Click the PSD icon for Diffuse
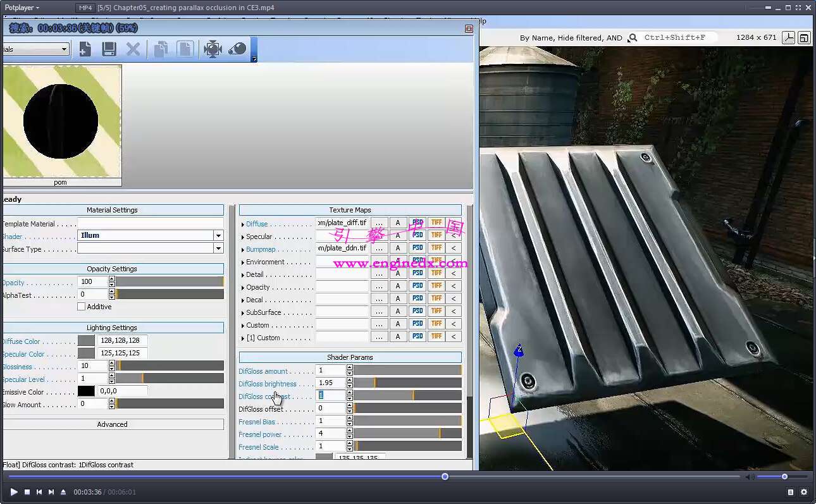 point(417,223)
